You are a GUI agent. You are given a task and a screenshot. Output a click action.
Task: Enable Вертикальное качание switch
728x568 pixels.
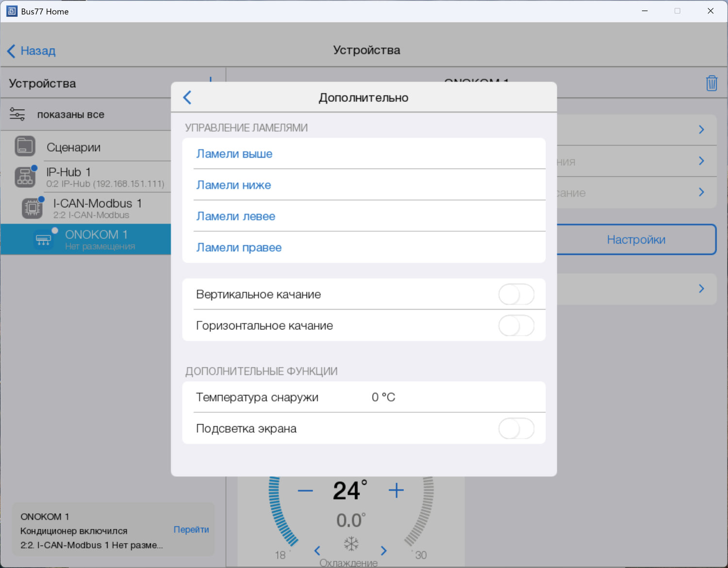(x=516, y=295)
